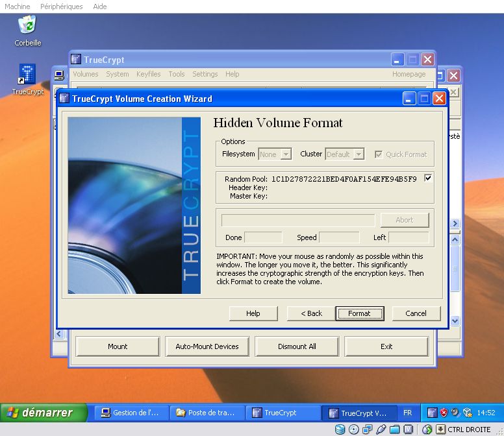Click the format progress bar

click(298, 220)
